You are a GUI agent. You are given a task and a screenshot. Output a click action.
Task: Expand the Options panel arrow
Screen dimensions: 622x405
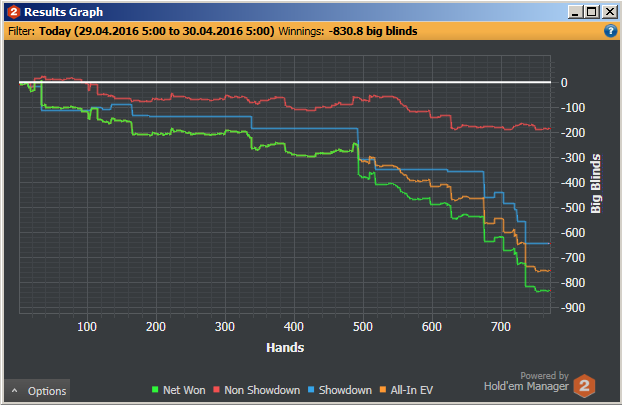pyautogui.click(x=15, y=391)
